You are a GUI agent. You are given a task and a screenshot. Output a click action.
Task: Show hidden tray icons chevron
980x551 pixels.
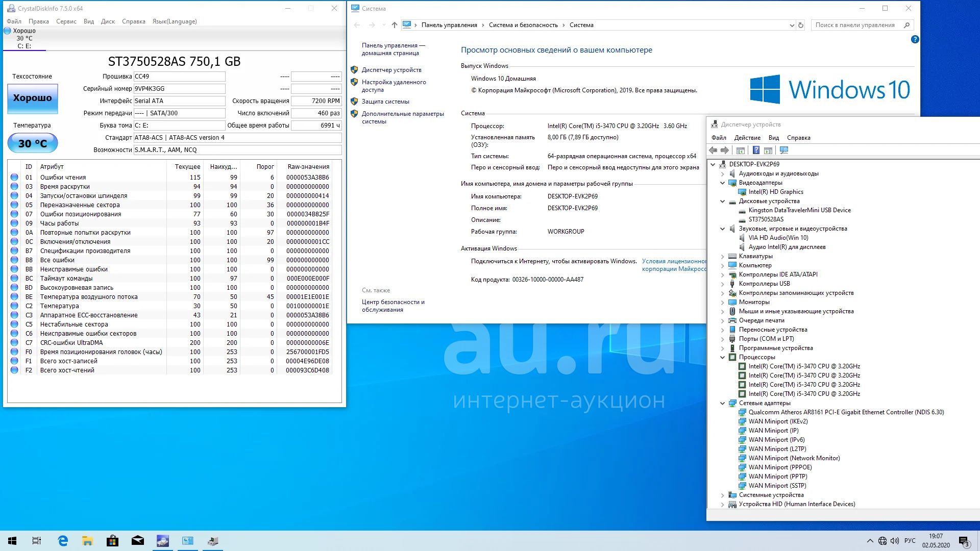[x=870, y=541]
